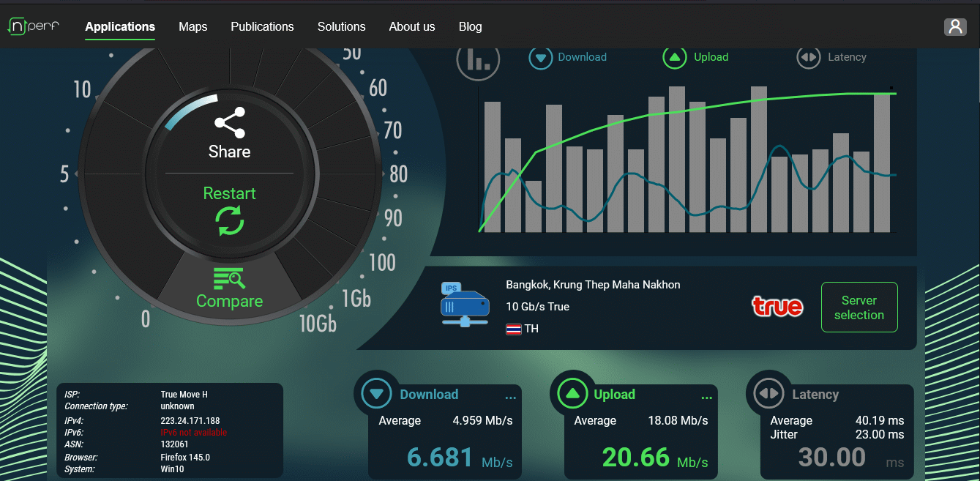Click the latency result 30.00 ms
This screenshot has height=481, width=980.
click(851, 458)
